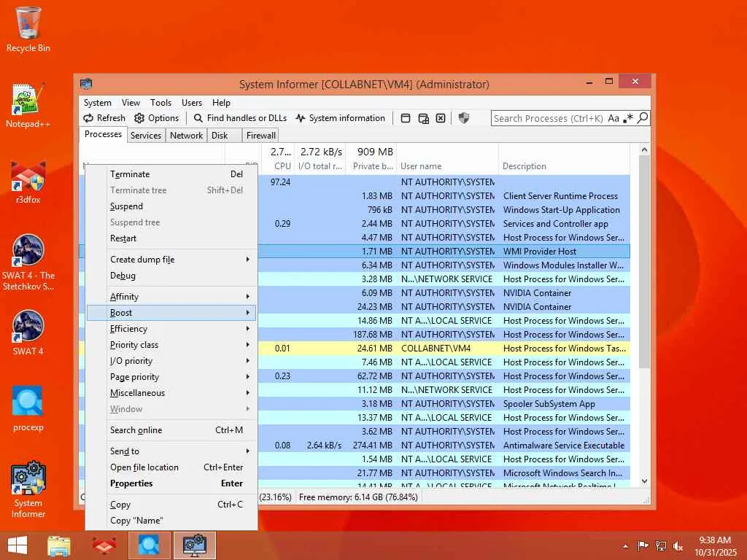Click the System Informer title bar icon
Viewport: 747px width, 560px height.
pos(86,84)
